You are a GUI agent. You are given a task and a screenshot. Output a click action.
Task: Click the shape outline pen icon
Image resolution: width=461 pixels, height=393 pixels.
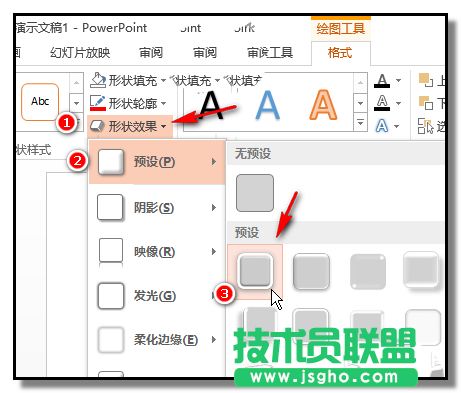point(98,103)
